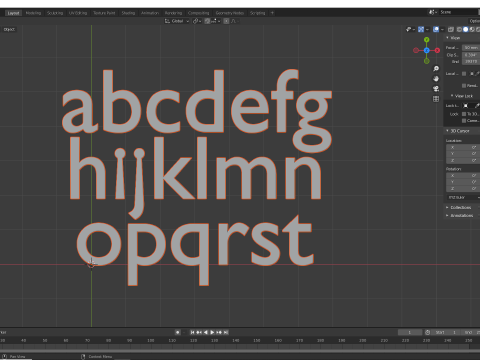480x360 pixels.
Task: Open the Compositing workspace tab
Action: (199, 13)
